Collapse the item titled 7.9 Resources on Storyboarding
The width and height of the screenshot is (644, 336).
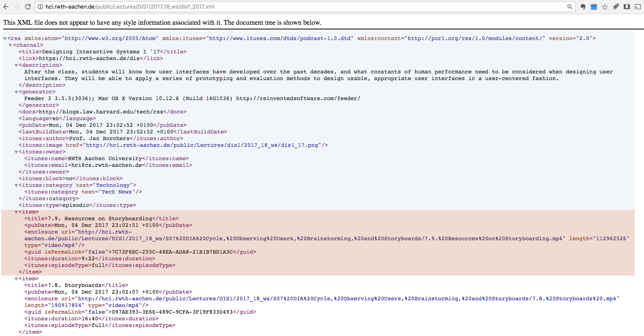coord(16,212)
